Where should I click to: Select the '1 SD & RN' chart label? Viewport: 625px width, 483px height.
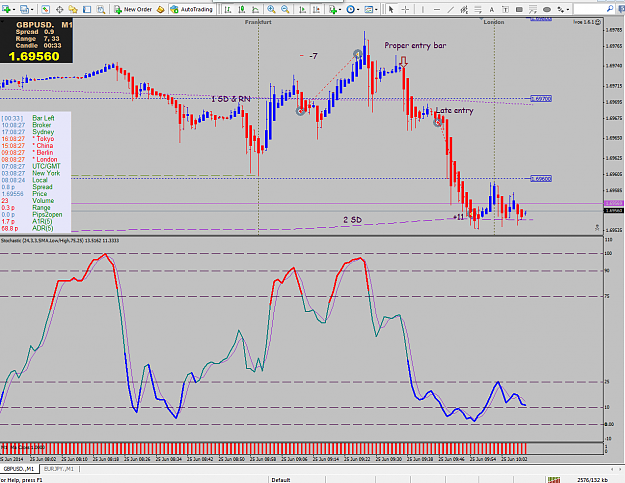point(230,99)
